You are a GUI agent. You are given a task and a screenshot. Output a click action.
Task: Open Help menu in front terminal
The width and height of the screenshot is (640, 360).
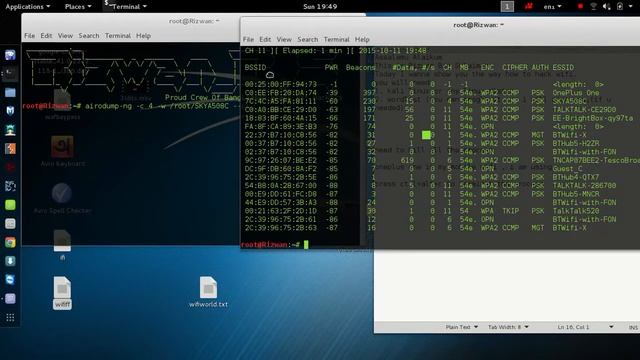point(362,40)
